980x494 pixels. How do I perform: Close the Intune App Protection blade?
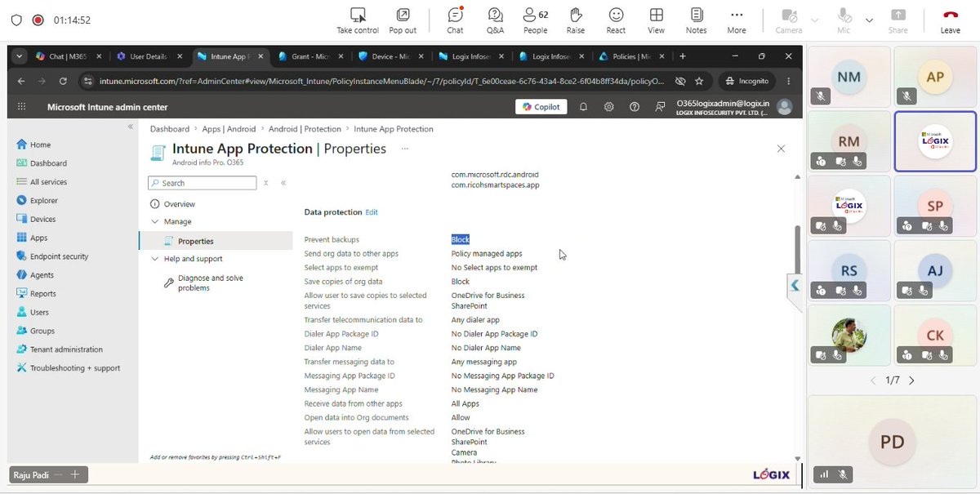781,149
